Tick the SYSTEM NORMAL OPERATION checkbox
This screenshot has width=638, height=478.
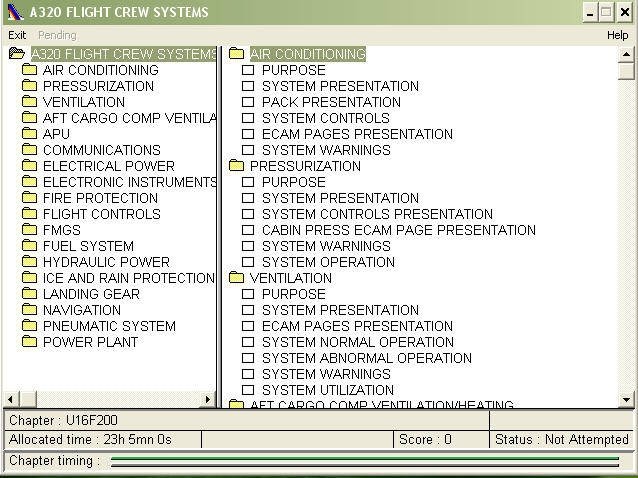pyautogui.click(x=248, y=342)
